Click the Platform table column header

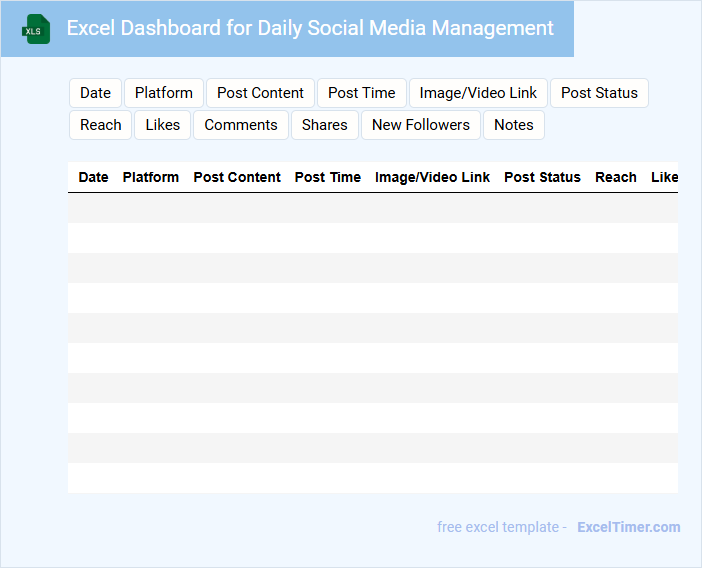pos(151,177)
